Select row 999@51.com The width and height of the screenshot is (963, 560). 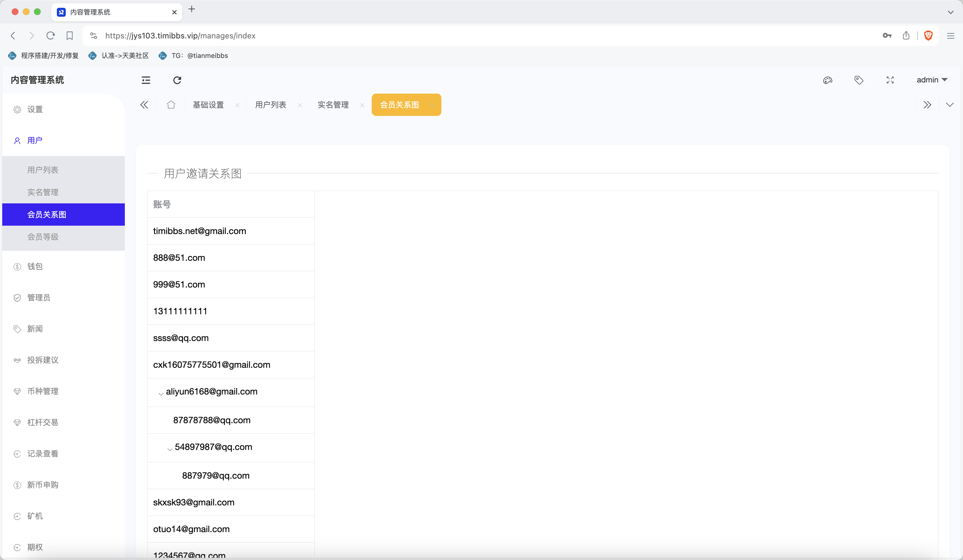pyautogui.click(x=231, y=284)
